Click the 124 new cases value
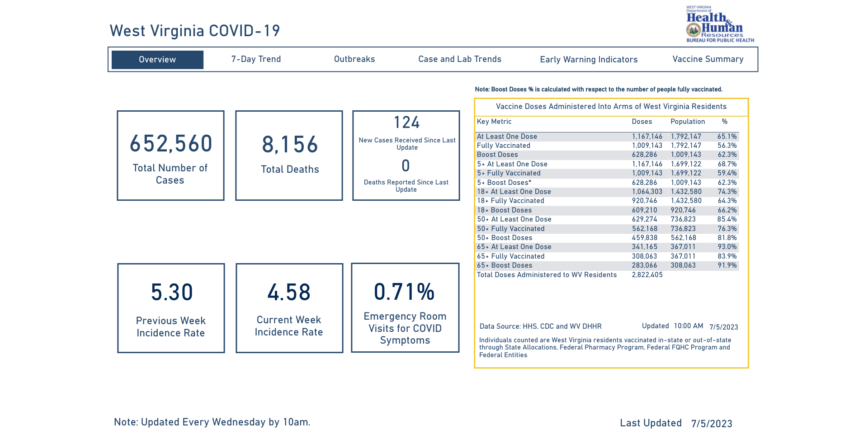 tap(406, 123)
